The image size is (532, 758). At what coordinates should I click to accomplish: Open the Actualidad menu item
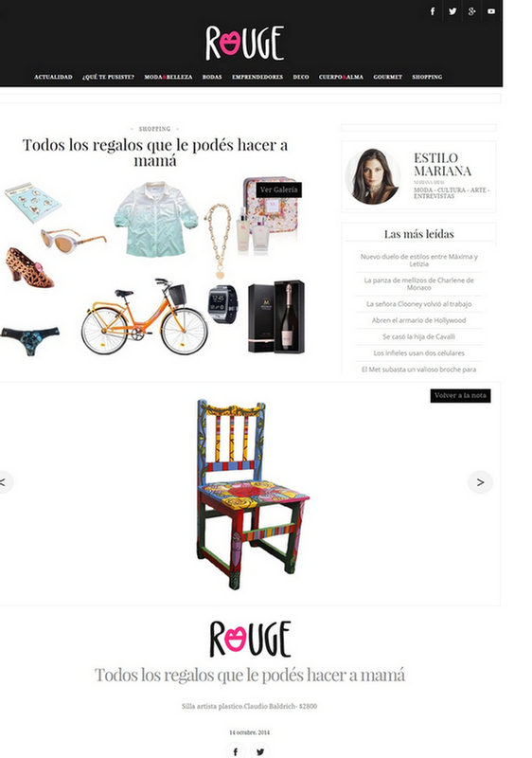click(x=53, y=77)
